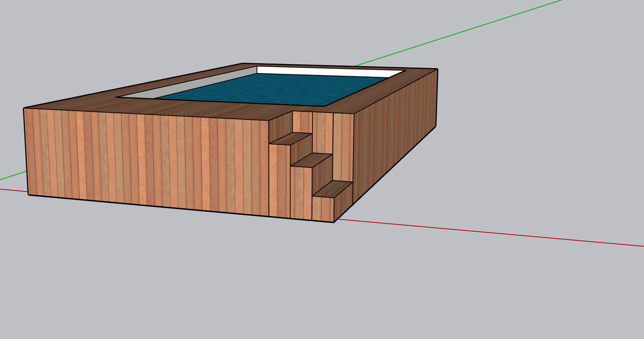Select the top stair tread
This screenshot has width=644, height=339.
(x=291, y=138)
